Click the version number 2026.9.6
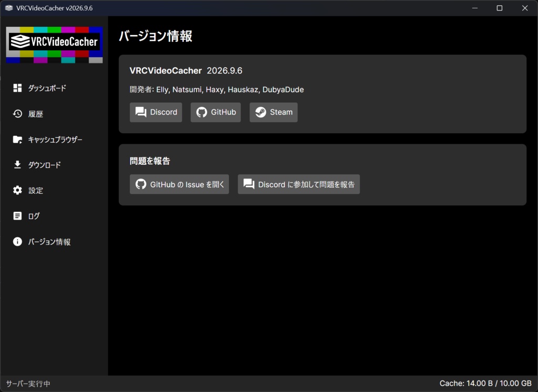The height and width of the screenshot is (392, 538). [224, 71]
